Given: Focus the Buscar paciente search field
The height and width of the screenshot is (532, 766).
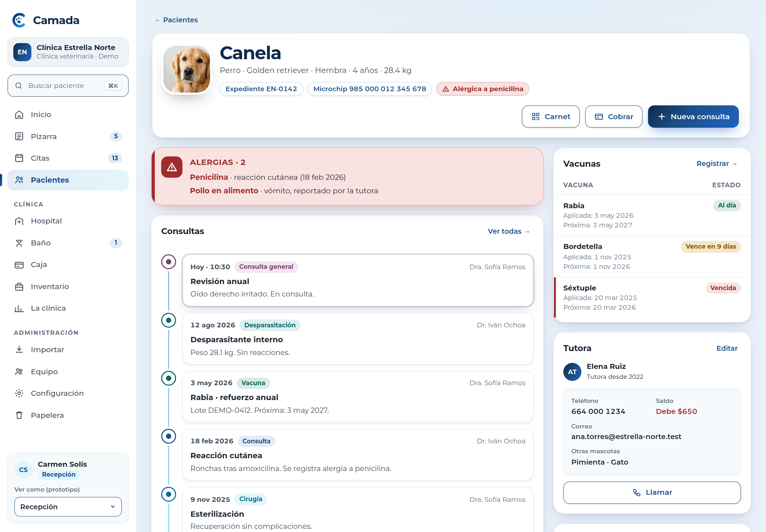Looking at the screenshot, I should (x=68, y=85).
